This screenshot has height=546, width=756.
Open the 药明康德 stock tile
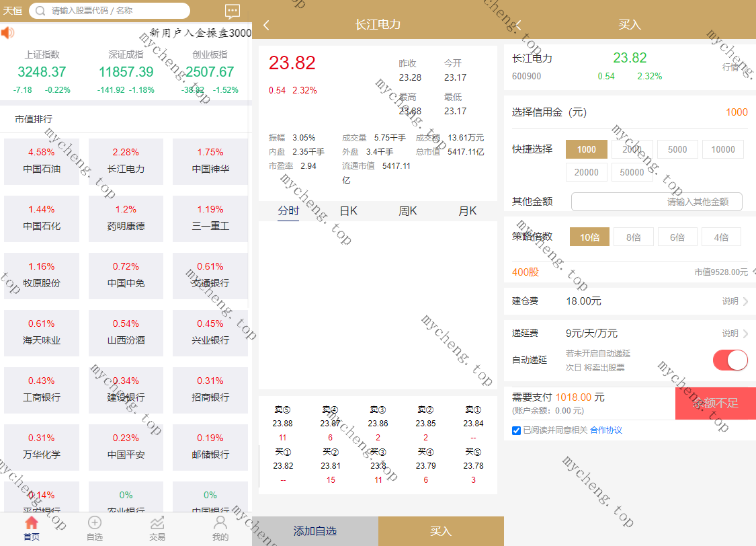coord(126,219)
